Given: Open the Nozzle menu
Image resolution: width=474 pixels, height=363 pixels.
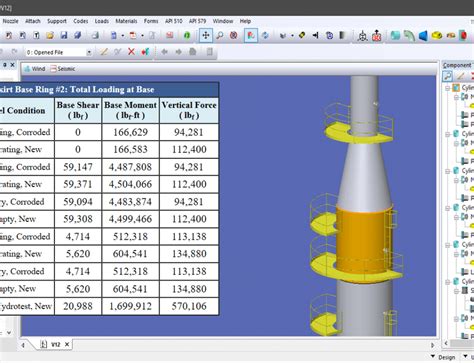Looking at the screenshot, I should pos(11,21).
